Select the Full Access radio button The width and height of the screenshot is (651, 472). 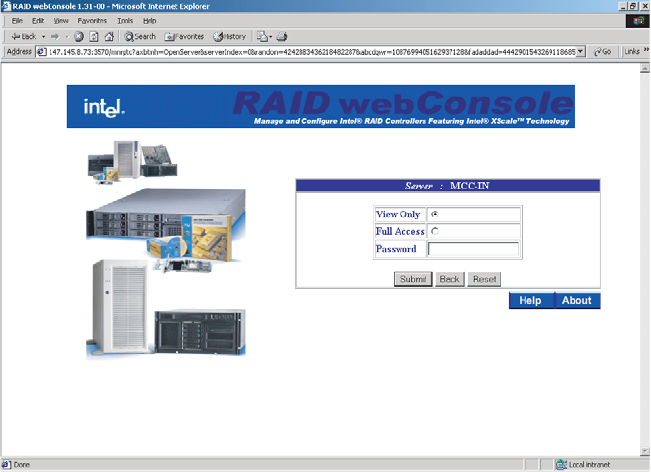pyautogui.click(x=435, y=231)
